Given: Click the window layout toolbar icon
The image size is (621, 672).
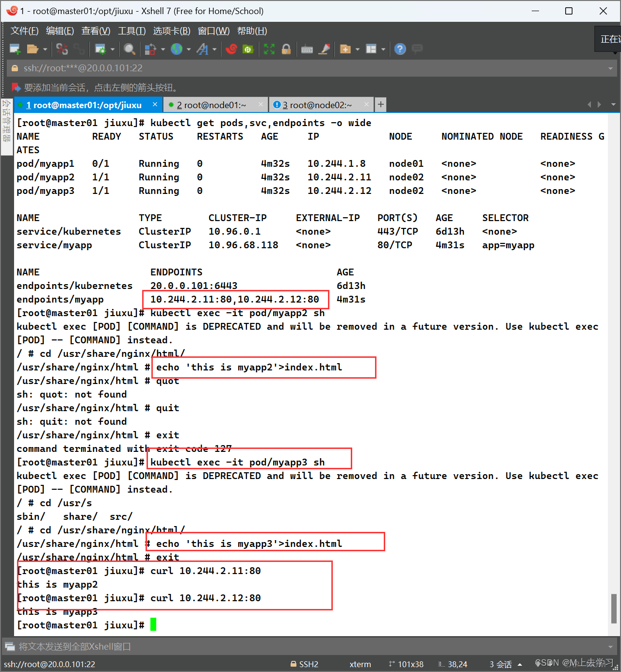Looking at the screenshot, I should click(x=371, y=49).
